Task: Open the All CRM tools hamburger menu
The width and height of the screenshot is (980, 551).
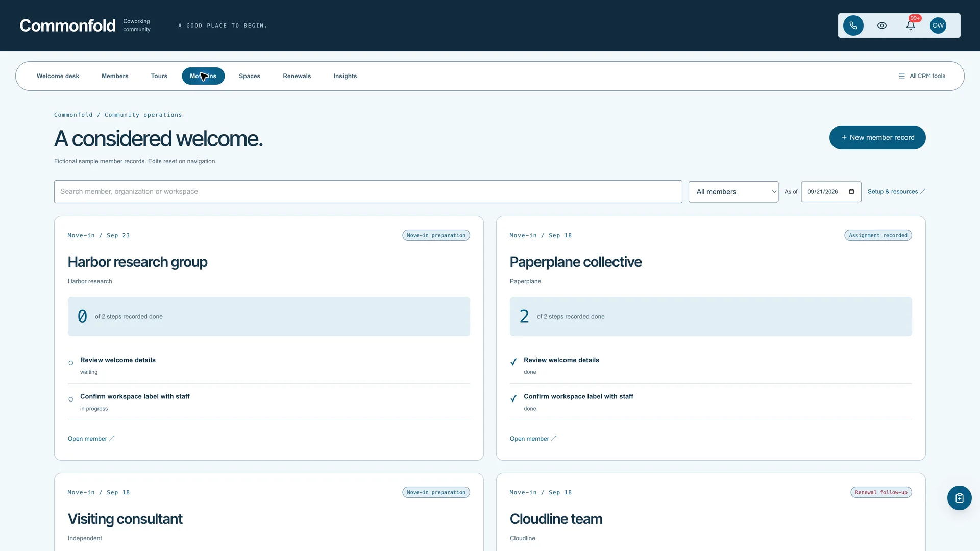Action: point(922,76)
